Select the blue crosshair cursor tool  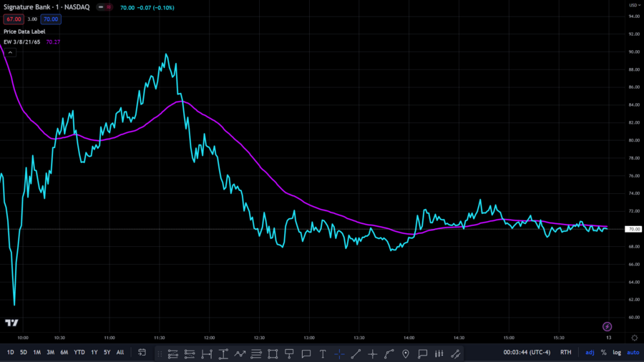[x=339, y=354]
